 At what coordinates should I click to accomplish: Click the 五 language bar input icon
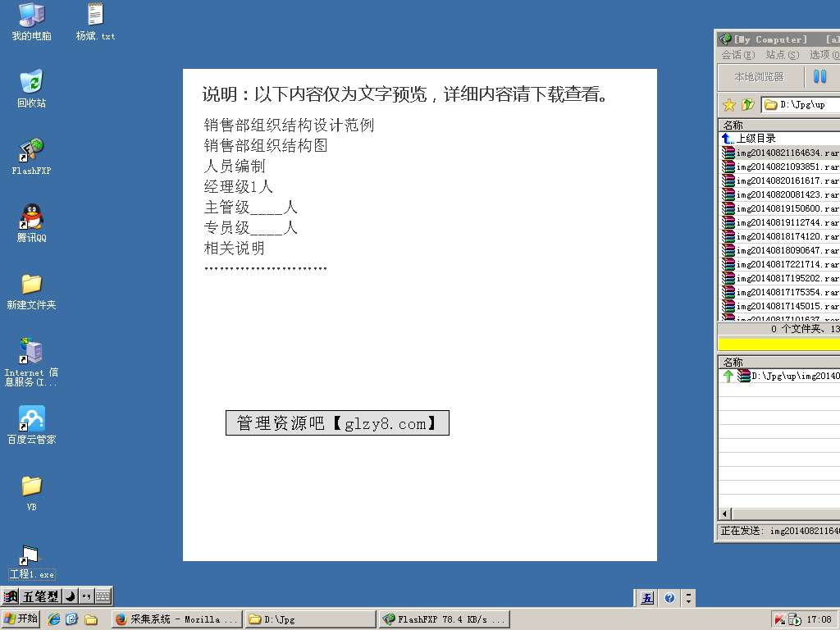point(648,598)
